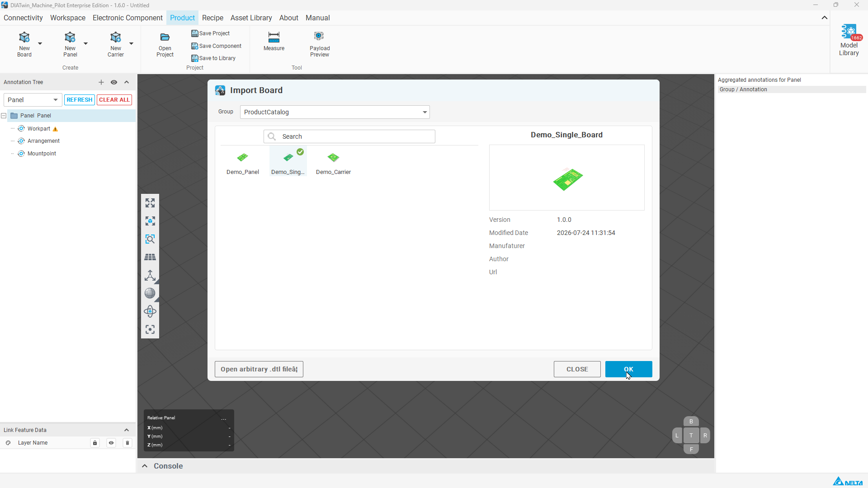Switch to Top view on navigation cube
This screenshot has width=868, height=488.
[691, 436]
